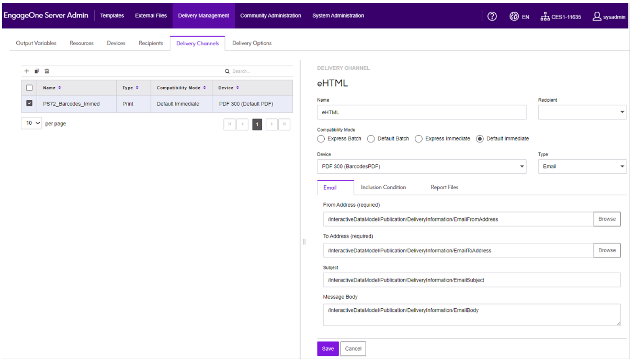Sort table by Compatibility Mode column
The height and width of the screenshot is (364, 631).
[x=205, y=88]
